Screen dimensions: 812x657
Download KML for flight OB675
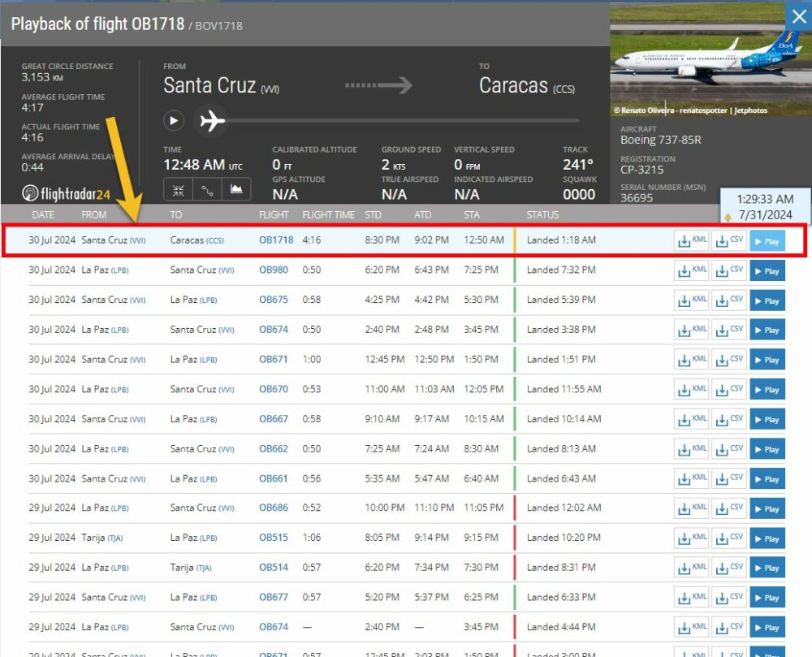click(691, 300)
